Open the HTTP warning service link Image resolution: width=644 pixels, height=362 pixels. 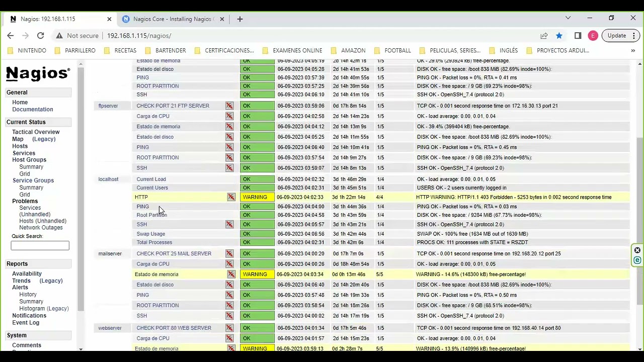[x=141, y=197]
